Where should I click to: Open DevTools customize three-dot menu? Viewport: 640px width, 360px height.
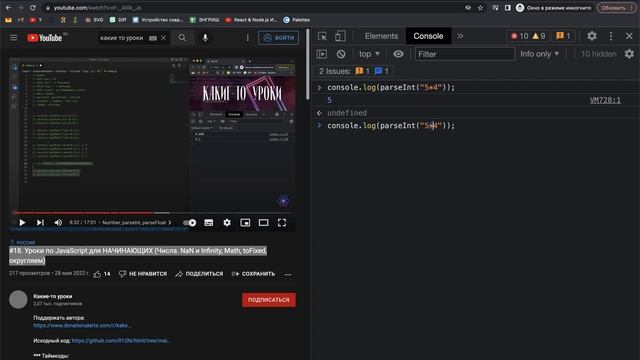611,36
